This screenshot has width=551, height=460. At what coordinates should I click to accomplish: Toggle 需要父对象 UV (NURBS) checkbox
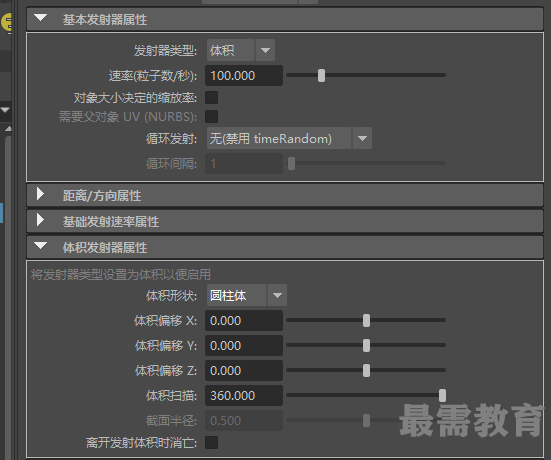pos(212,116)
